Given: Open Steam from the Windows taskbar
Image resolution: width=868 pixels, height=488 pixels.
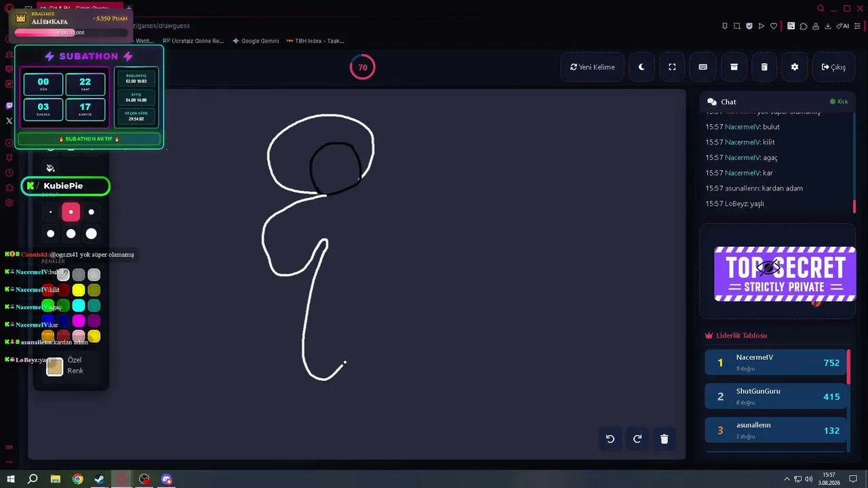Looking at the screenshot, I should [x=100, y=479].
